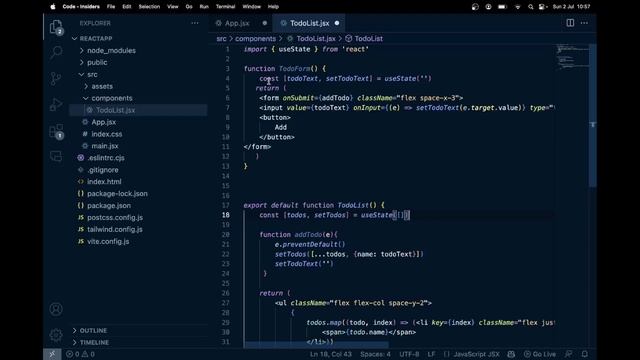Open Run and Debug view
Viewport: 640px width, 360px height.
(56, 104)
